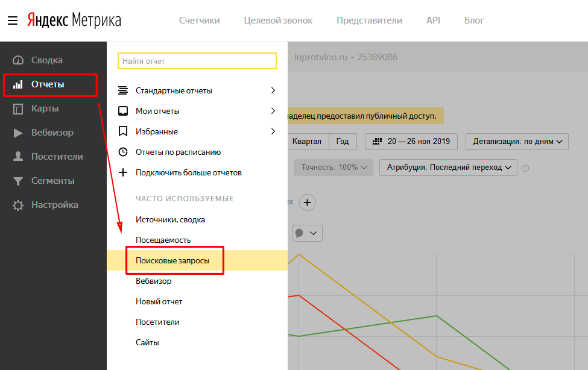Click the Сводка gauge icon
This screenshot has height=370, width=588.
pos(18,60)
